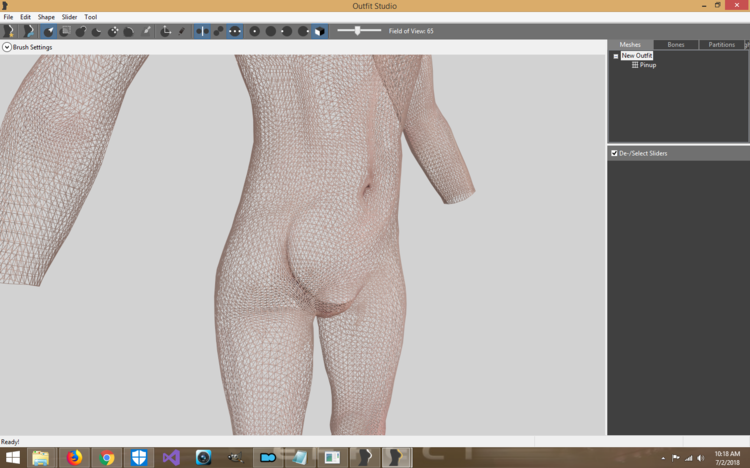Collapse the New Outfit tree node
Image resolution: width=750 pixels, height=468 pixels.
coord(616,56)
